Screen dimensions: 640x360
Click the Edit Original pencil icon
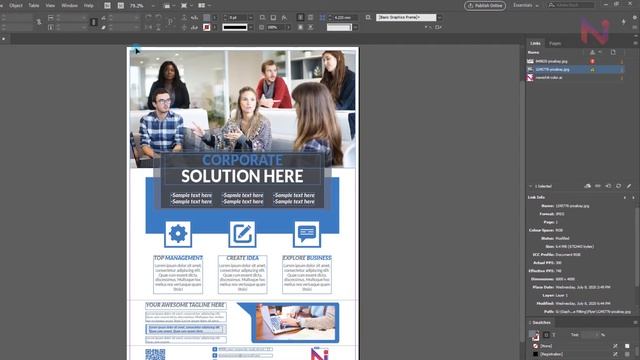pyautogui.click(x=629, y=186)
